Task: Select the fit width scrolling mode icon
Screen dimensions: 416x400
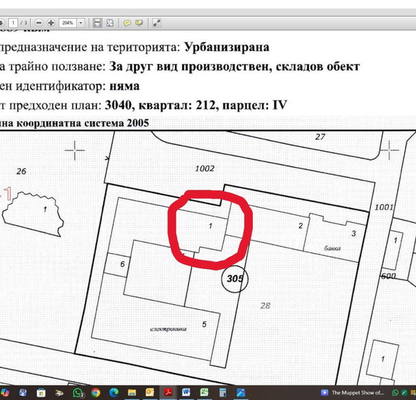Action: tap(97, 23)
